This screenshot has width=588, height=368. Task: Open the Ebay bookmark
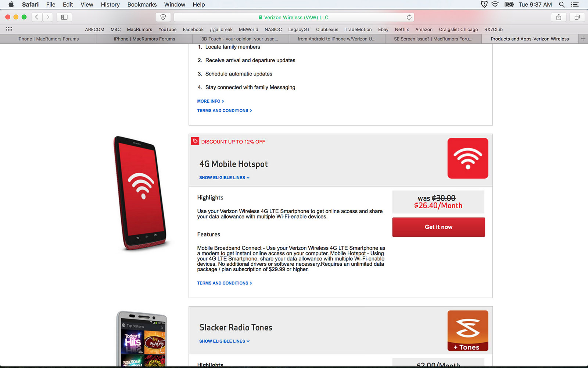(383, 29)
